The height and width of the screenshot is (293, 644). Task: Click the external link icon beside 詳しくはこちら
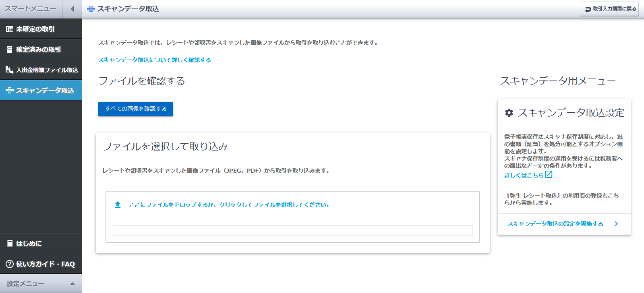(549, 175)
